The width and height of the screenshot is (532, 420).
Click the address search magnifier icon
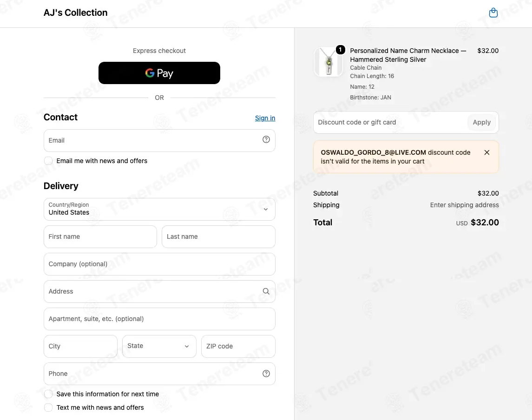(266, 291)
